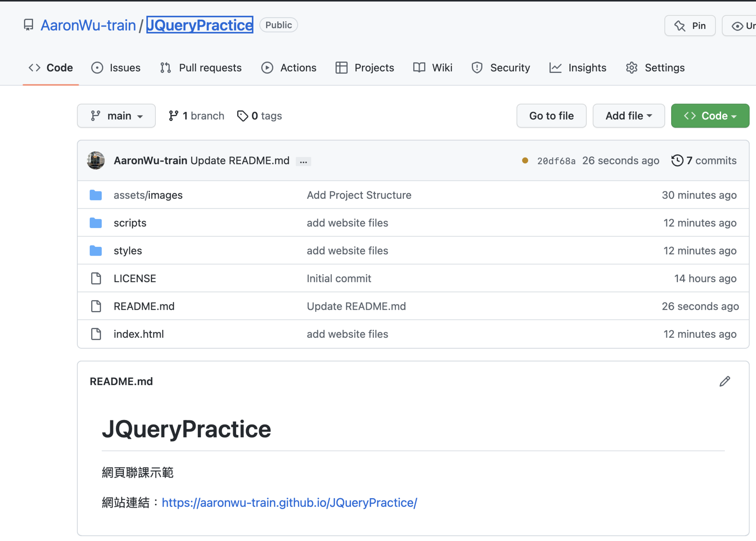
Task: View the 1 branch list
Action: click(x=196, y=116)
